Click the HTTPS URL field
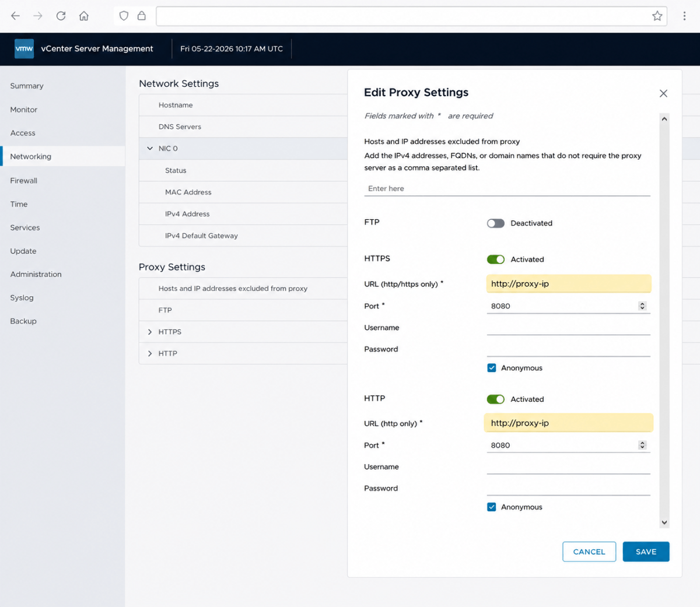This screenshot has height=607, width=700. click(569, 284)
